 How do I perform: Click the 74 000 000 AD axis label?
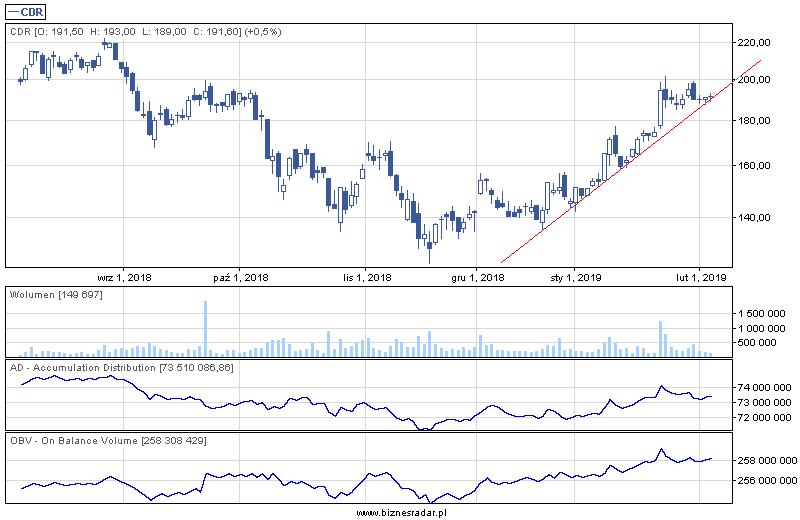click(763, 387)
